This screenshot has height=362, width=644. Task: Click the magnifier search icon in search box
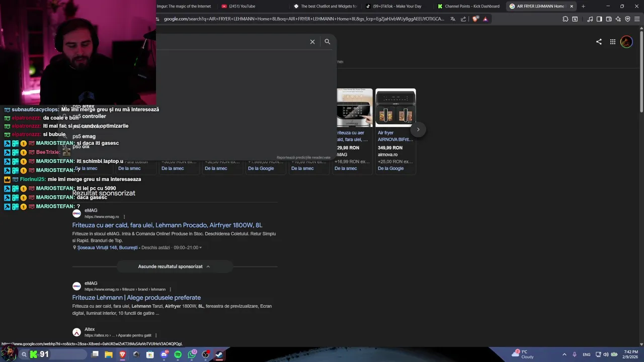[328, 42]
